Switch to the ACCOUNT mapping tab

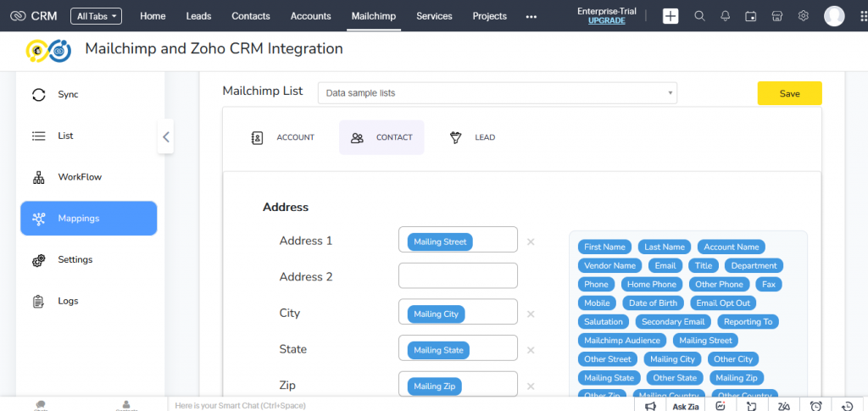tap(282, 137)
